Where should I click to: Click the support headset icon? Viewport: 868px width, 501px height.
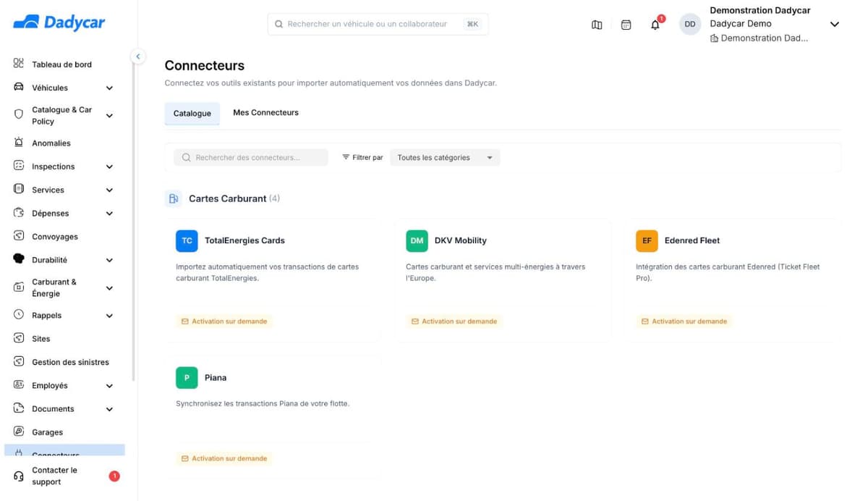click(x=19, y=476)
